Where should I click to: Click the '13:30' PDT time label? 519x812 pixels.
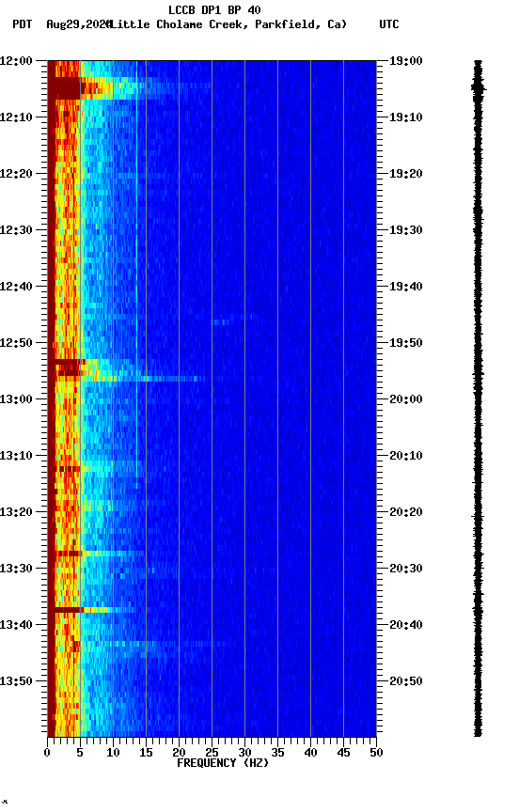tap(16, 570)
